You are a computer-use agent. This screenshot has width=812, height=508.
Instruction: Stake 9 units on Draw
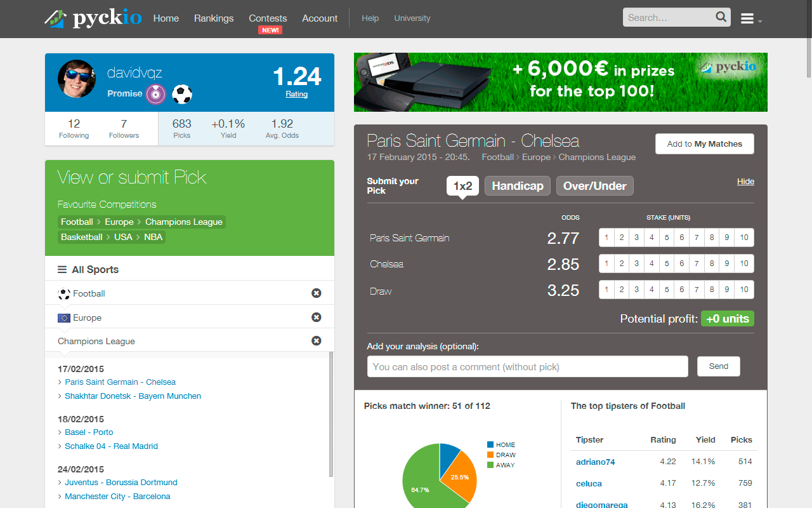coord(727,290)
